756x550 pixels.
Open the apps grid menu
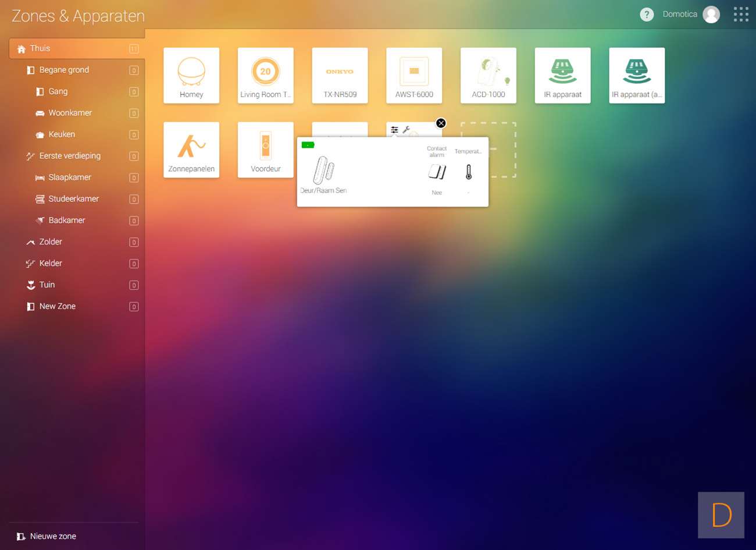[741, 15]
